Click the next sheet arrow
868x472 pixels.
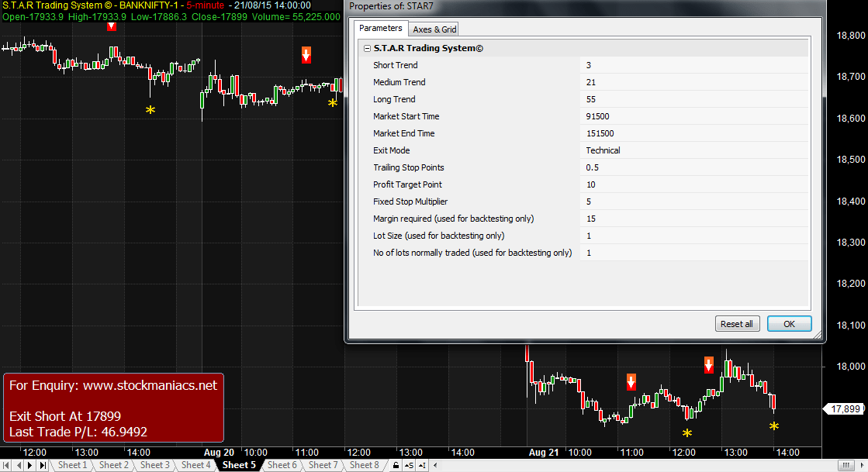(31, 465)
